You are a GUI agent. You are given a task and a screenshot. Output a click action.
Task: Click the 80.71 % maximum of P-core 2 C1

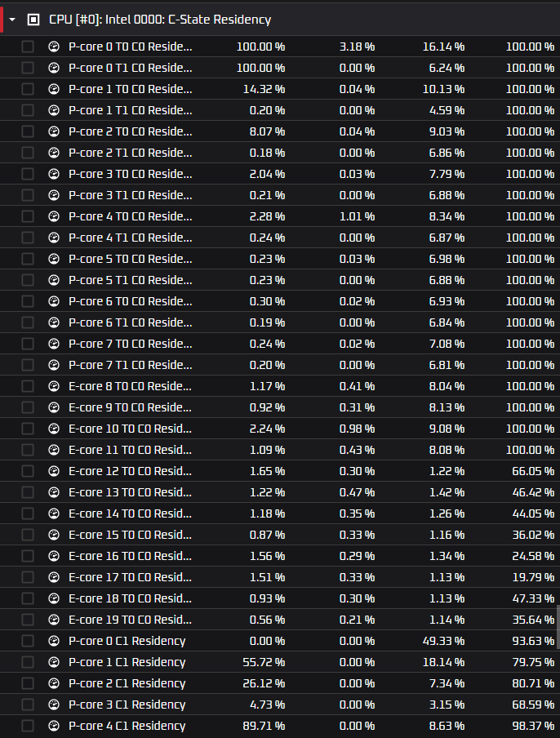(533, 683)
